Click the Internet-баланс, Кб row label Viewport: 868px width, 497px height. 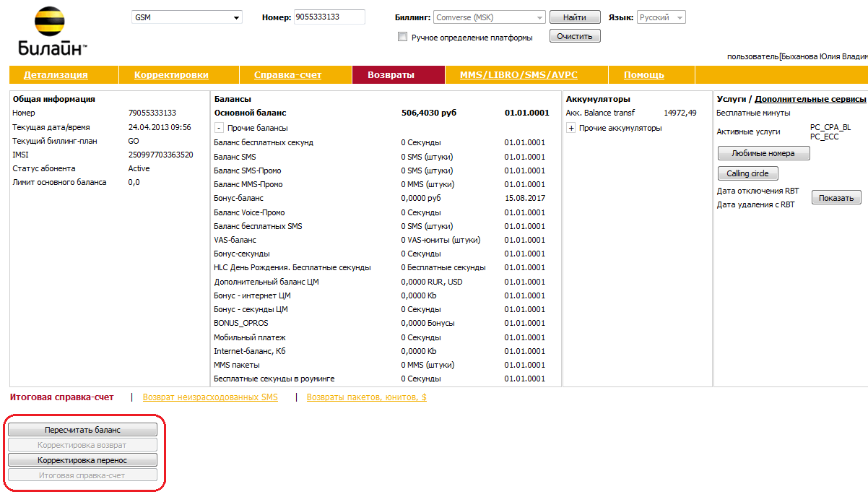(250, 351)
